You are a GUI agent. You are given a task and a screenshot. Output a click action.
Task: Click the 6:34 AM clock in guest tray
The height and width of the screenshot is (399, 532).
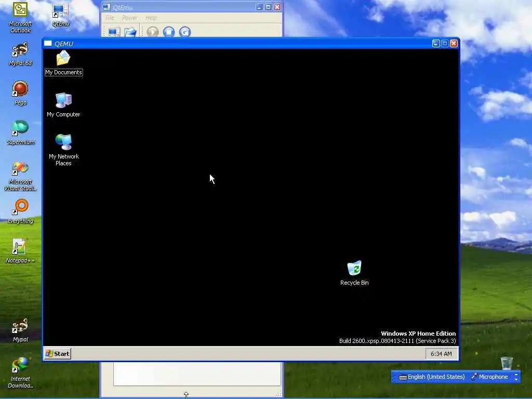(441, 354)
